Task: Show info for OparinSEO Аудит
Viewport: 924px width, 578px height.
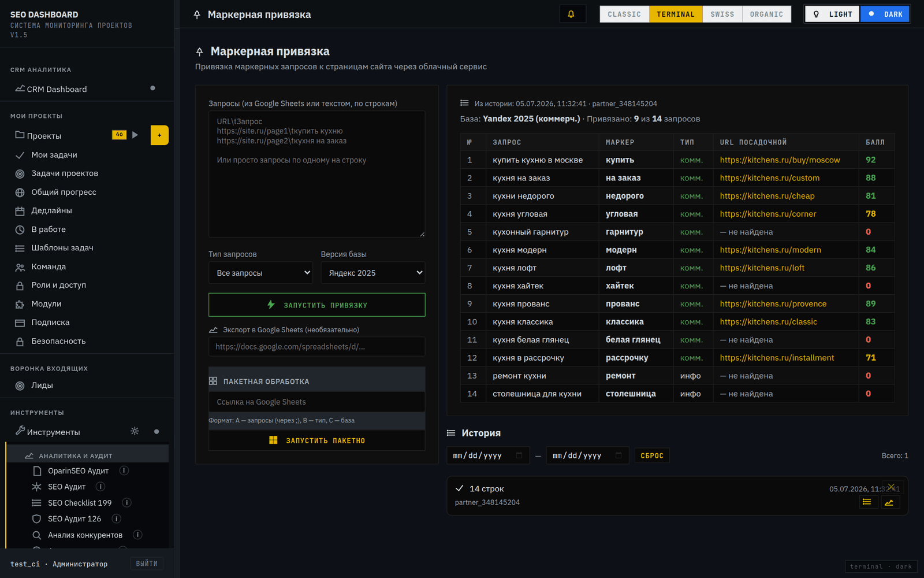Action: click(124, 470)
